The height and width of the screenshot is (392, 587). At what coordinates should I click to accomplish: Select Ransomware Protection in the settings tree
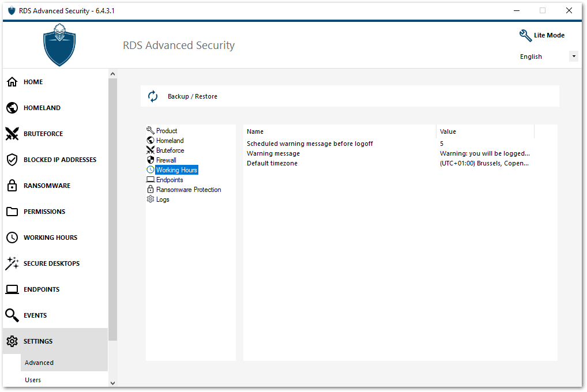[x=189, y=190]
